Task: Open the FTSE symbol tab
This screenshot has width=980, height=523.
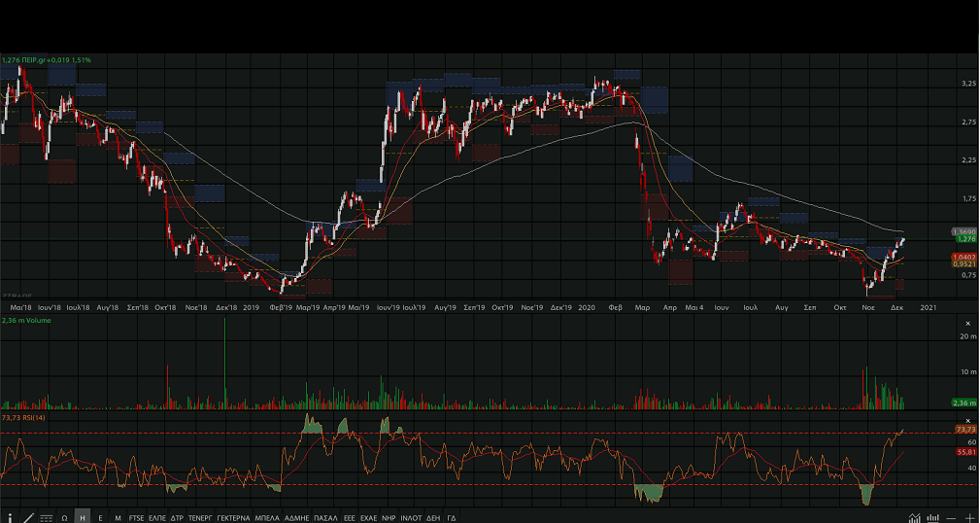Action: [x=136, y=517]
